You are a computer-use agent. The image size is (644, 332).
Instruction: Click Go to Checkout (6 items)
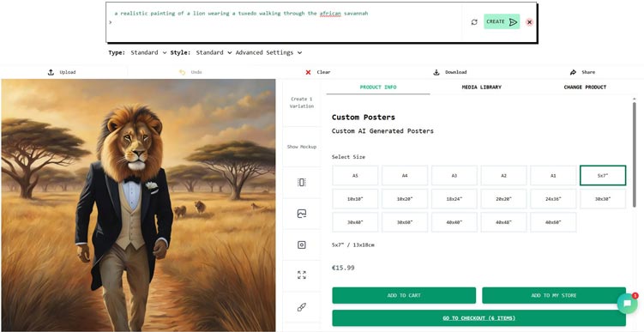click(478, 318)
